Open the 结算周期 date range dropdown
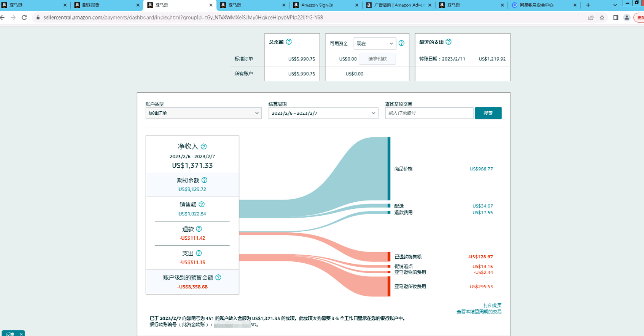This screenshot has width=644, height=336. point(323,113)
